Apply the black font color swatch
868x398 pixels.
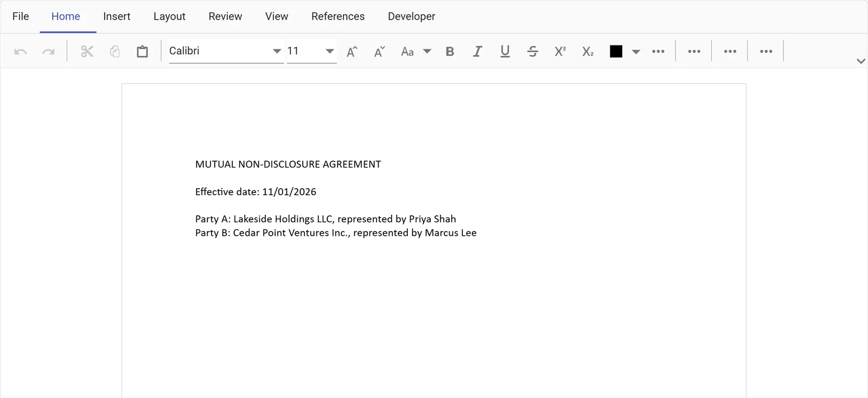point(616,52)
